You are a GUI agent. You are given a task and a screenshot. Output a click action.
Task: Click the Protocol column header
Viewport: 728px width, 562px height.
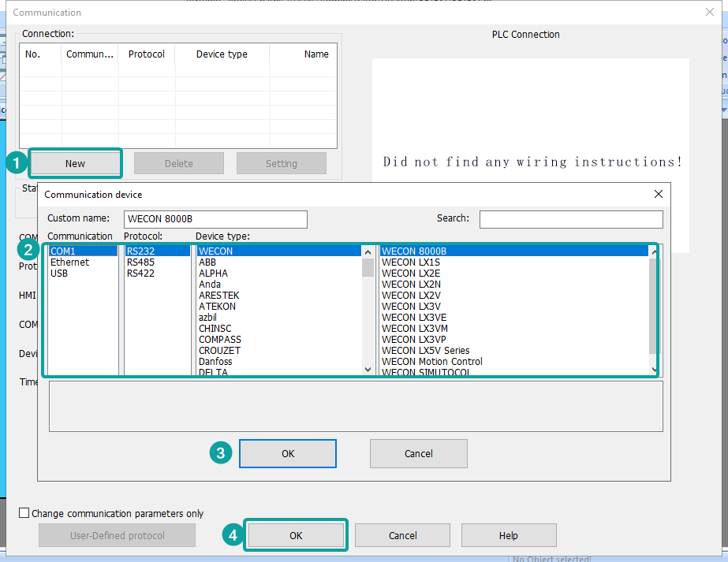pyautogui.click(x=147, y=54)
